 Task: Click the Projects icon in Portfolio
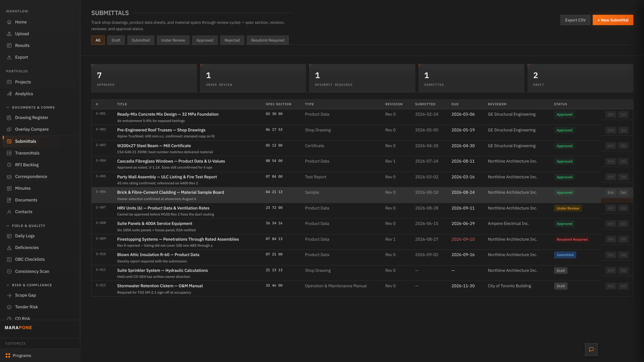9,82
